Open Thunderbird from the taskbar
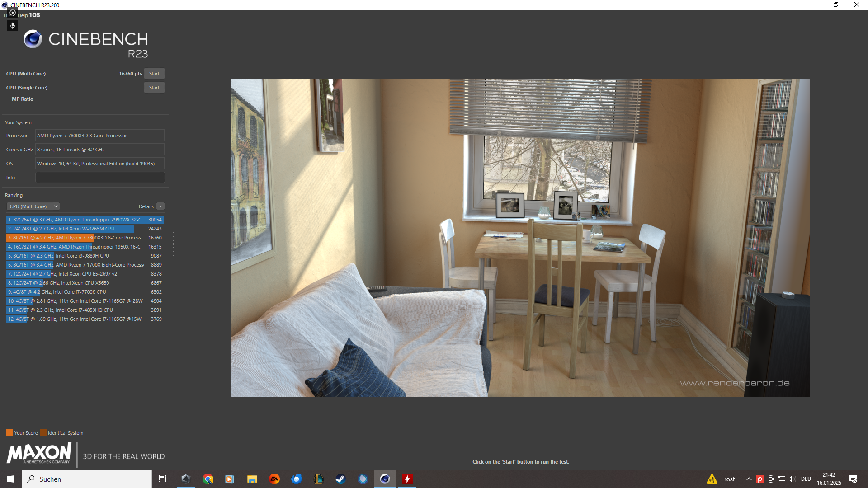Viewport: 868px width, 488px height. point(297,479)
